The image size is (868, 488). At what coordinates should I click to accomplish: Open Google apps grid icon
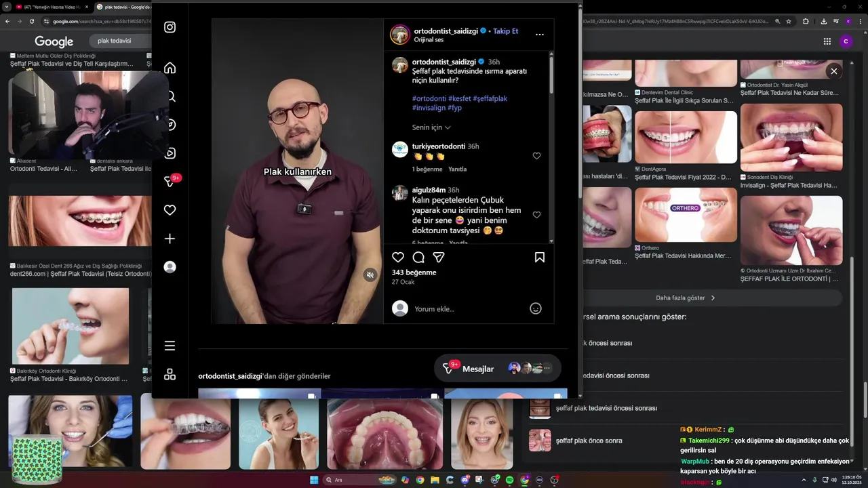(x=827, y=41)
